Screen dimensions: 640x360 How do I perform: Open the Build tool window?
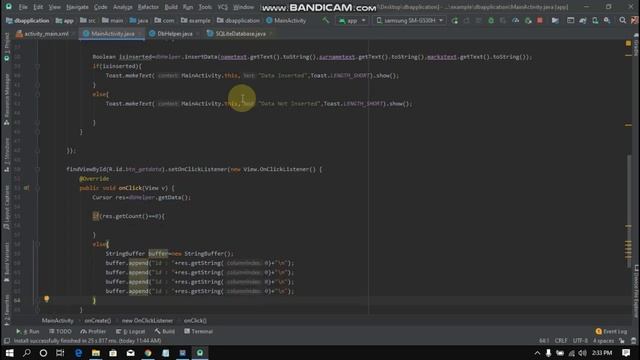[x=164, y=331]
